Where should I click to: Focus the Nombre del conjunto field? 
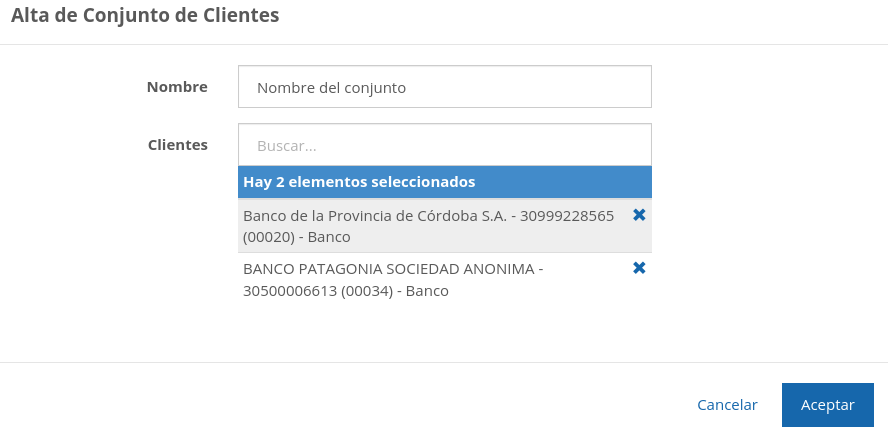click(444, 87)
